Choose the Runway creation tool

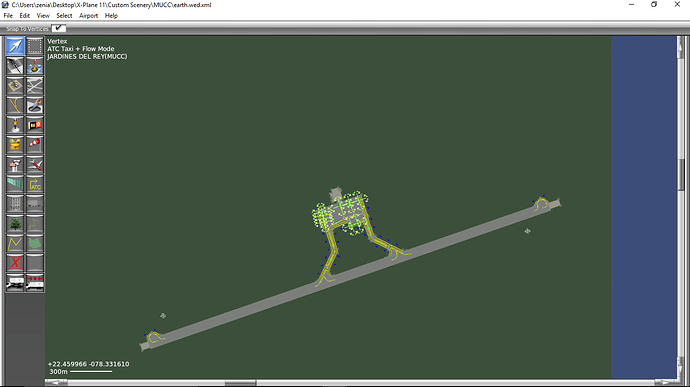15,66
